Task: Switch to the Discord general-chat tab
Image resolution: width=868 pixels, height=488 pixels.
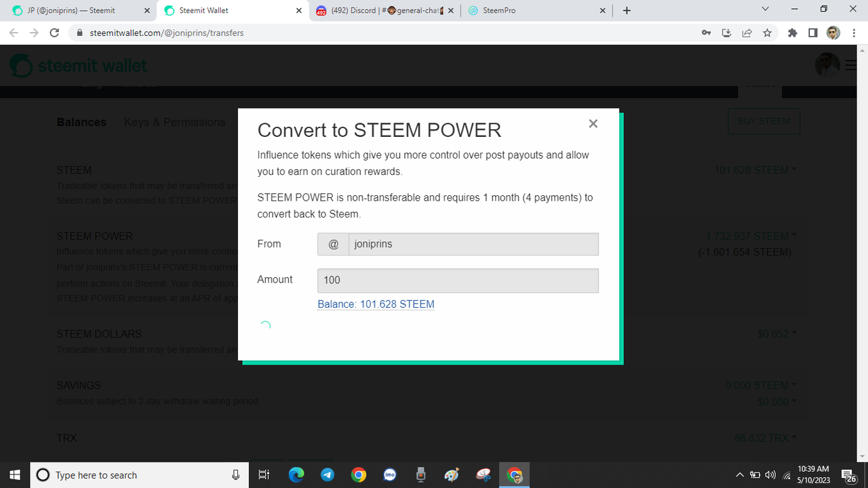Action: pyautogui.click(x=385, y=10)
